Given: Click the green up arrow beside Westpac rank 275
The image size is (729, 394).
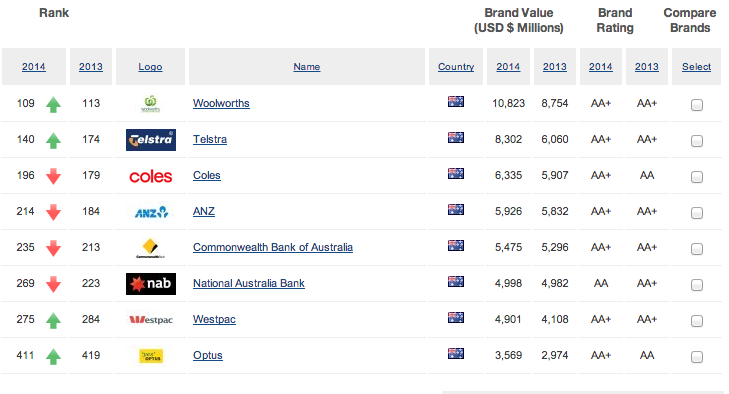Looking at the screenshot, I should click(x=53, y=320).
